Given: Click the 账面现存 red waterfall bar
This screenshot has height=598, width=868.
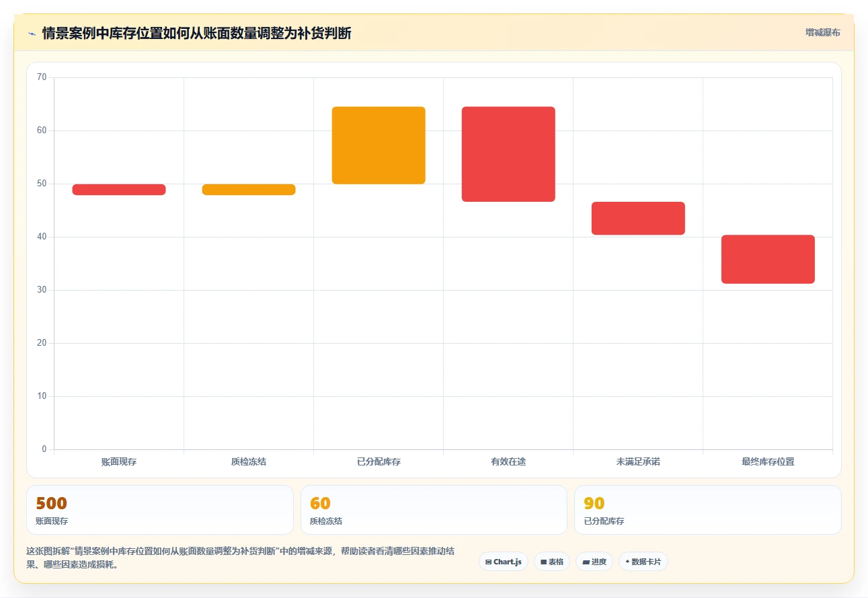Looking at the screenshot, I should pos(119,190).
